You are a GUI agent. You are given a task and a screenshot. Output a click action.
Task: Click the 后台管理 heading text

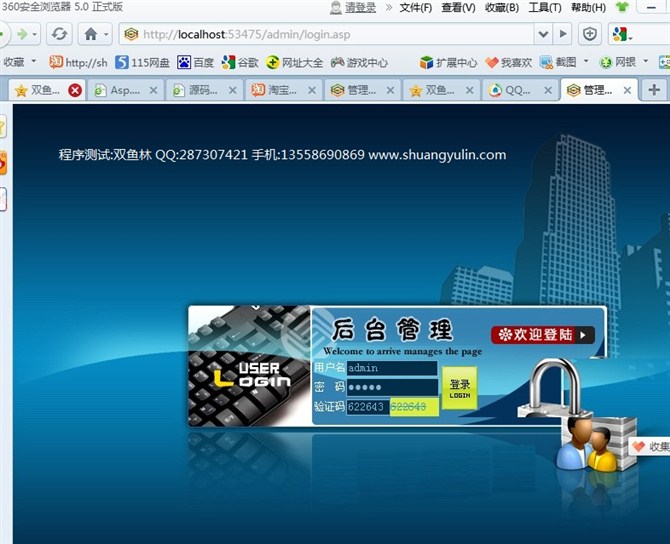click(x=392, y=329)
